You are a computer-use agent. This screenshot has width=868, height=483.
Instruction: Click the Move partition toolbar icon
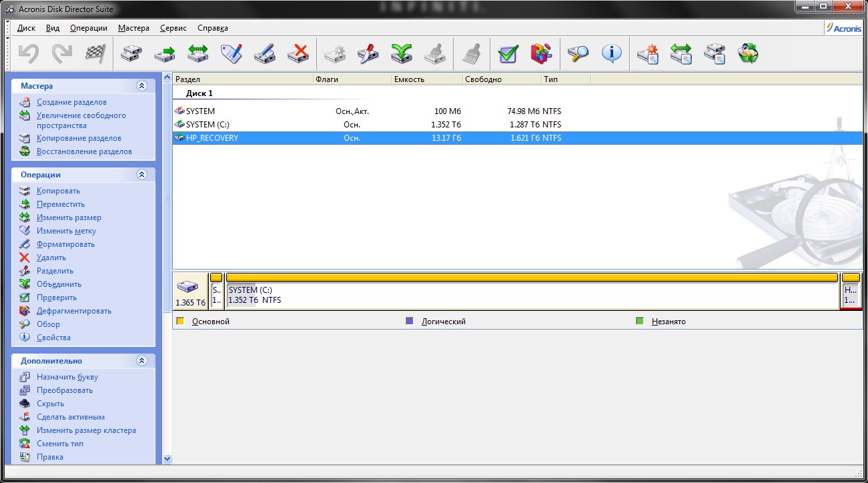[165, 53]
